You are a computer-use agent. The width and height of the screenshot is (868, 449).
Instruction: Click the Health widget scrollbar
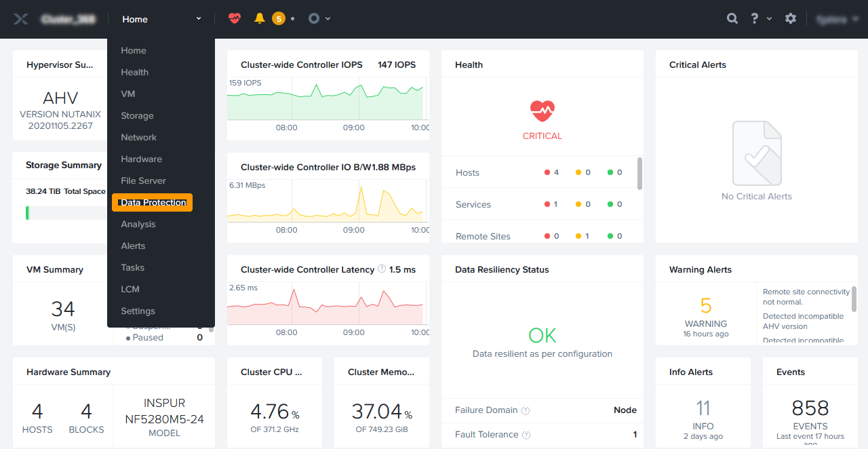coord(639,174)
